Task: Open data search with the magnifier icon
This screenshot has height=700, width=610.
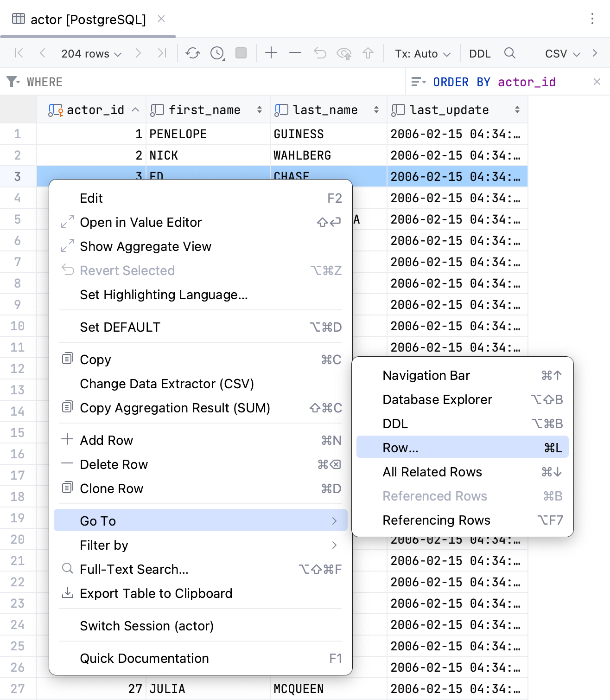Action: [510, 53]
